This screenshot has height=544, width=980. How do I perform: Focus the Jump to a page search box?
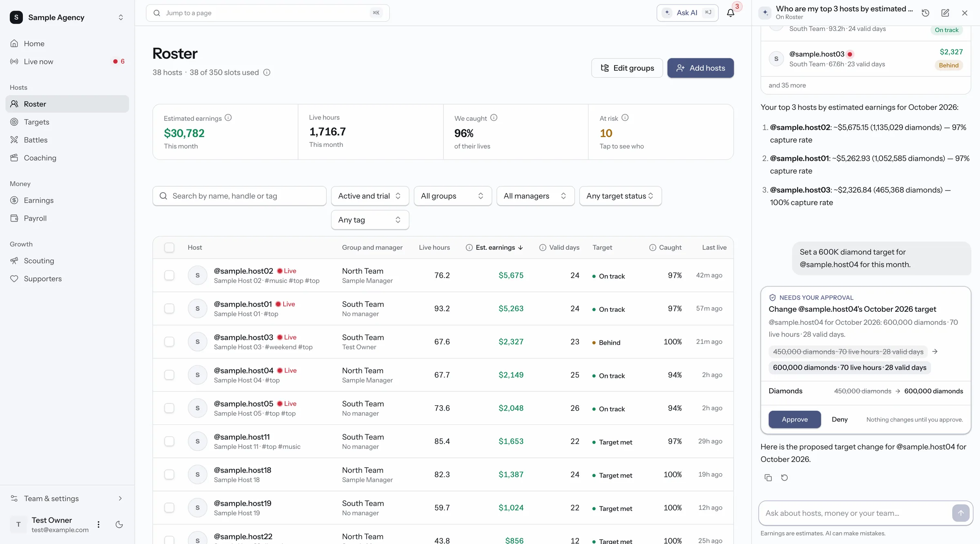(267, 13)
